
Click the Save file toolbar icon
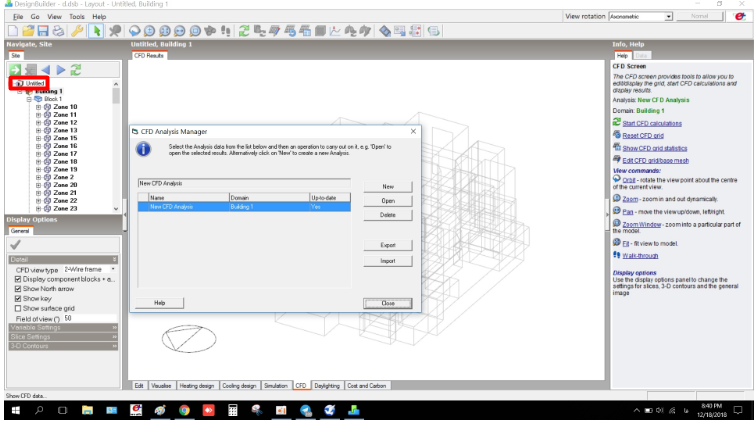43,31
